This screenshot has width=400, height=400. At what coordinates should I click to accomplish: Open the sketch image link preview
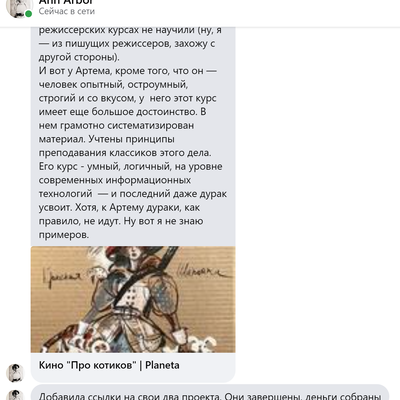(x=133, y=299)
